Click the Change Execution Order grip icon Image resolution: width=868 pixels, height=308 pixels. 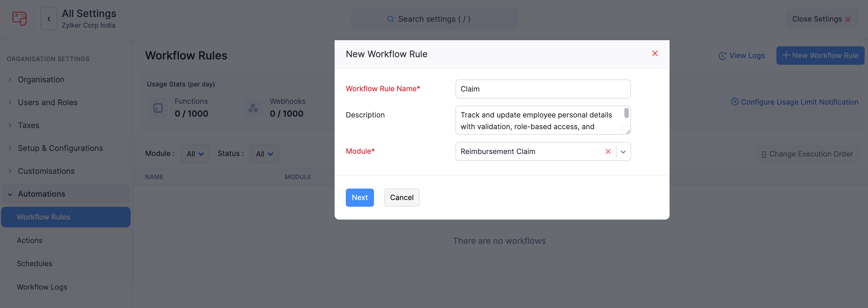(x=764, y=154)
